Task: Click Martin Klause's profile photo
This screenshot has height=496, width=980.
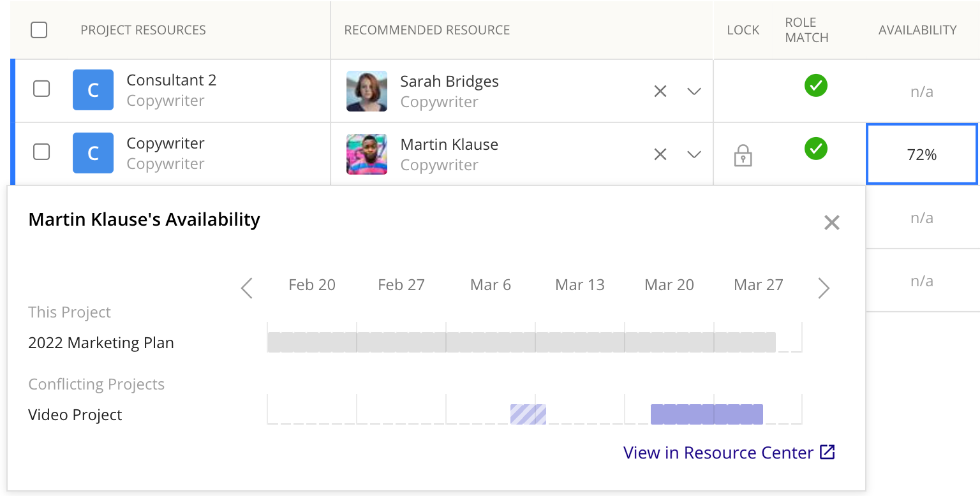Action: (366, 154)
